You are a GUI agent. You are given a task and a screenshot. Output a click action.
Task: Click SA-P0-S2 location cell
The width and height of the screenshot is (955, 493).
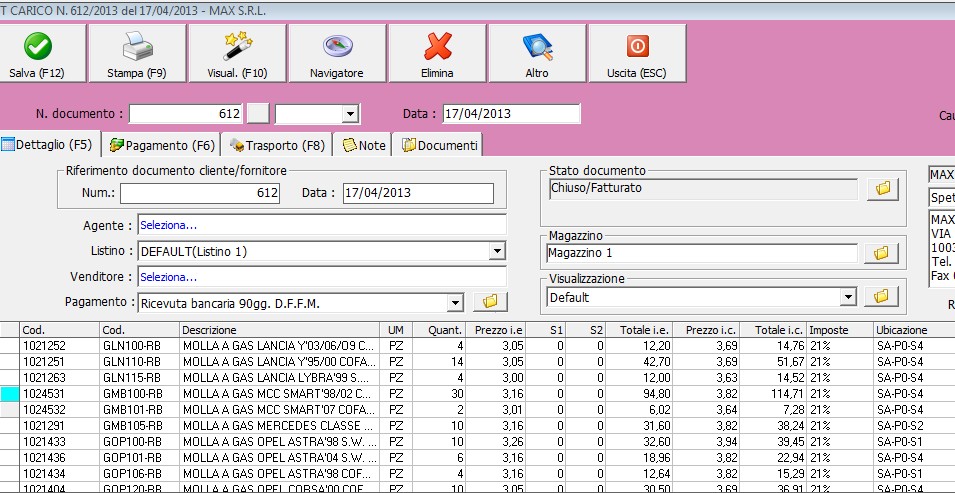tap(914, 425)
